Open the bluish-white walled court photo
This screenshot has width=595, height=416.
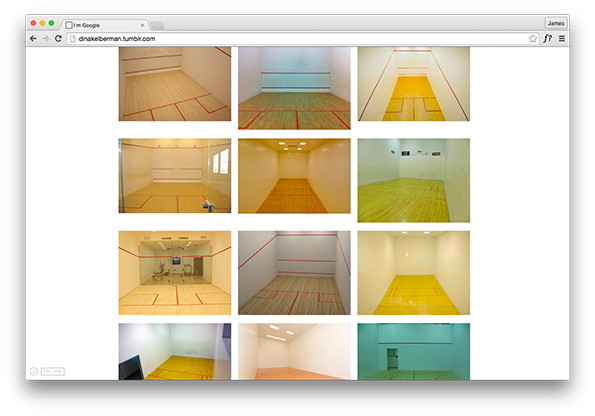294,88
